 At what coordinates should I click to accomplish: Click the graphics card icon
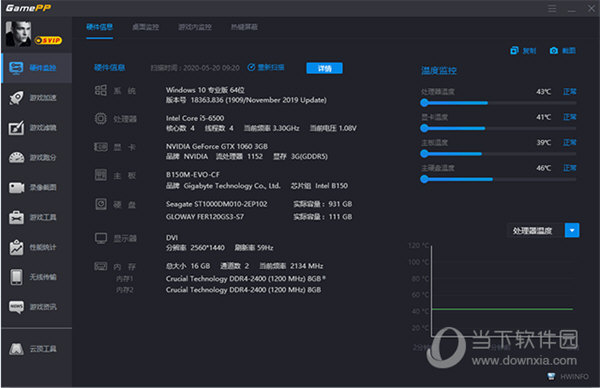tap(101, 147)
